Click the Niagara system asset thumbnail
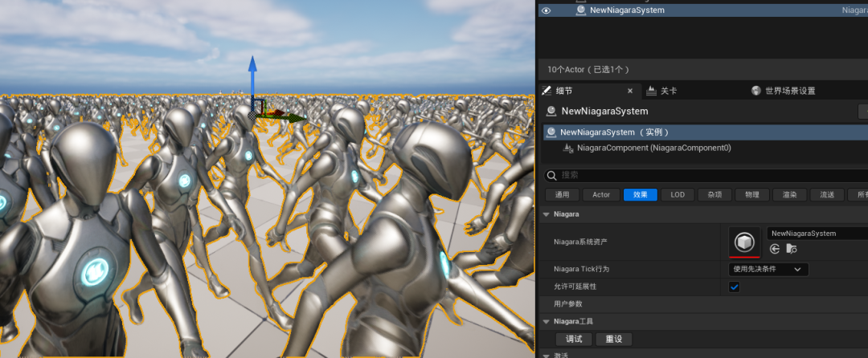 (x=744, y=242)
